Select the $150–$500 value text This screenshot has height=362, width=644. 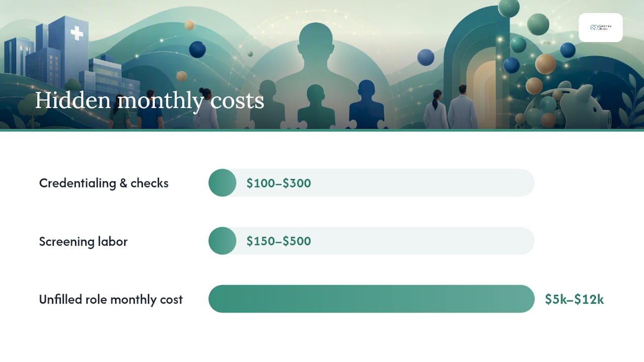(x=279, y=241)
